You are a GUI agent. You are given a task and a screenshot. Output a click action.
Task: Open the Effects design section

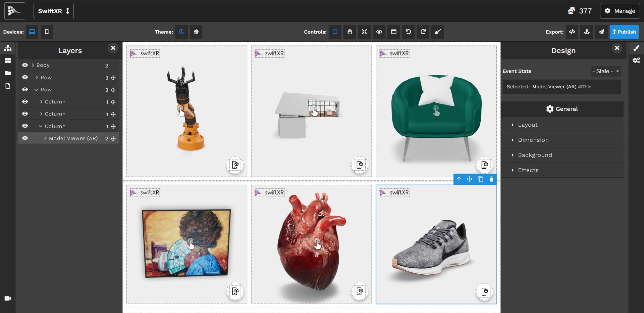[528, 170]
